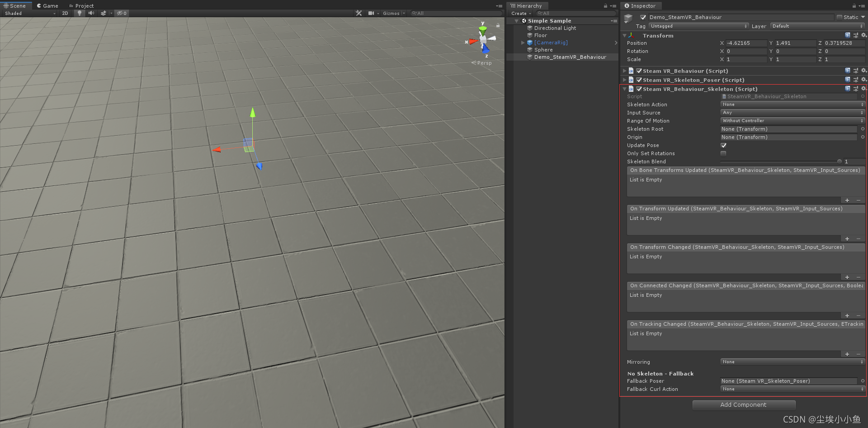The width and height of the screenshot is (868, 428).
Task: Toggle scene effects layers icon
Action: [104, 13]
